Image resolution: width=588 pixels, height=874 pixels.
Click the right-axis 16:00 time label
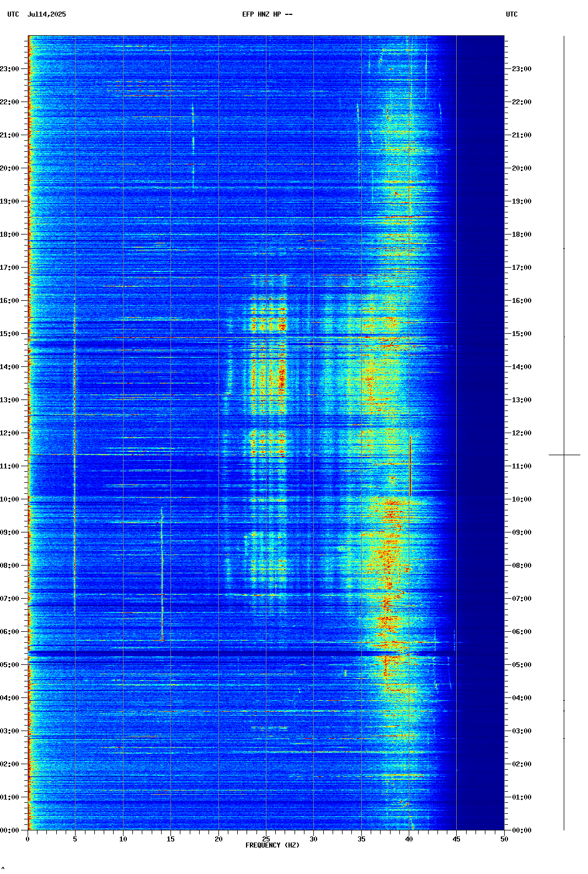[522, 301]
